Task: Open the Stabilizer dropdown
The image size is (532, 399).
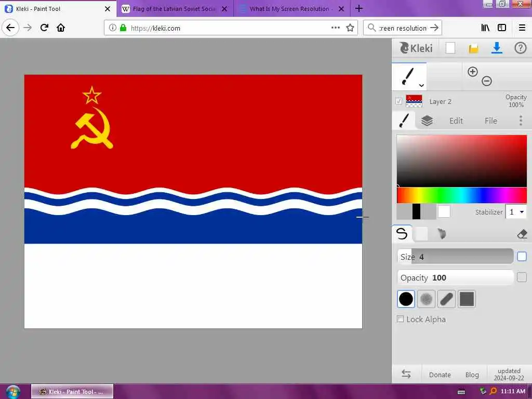Action: point(516,212)
